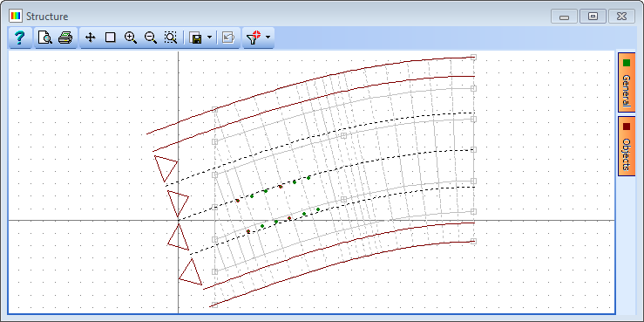Save the structure view with disk icon
This screenshot has height=322, width=644.
[195, 38]
